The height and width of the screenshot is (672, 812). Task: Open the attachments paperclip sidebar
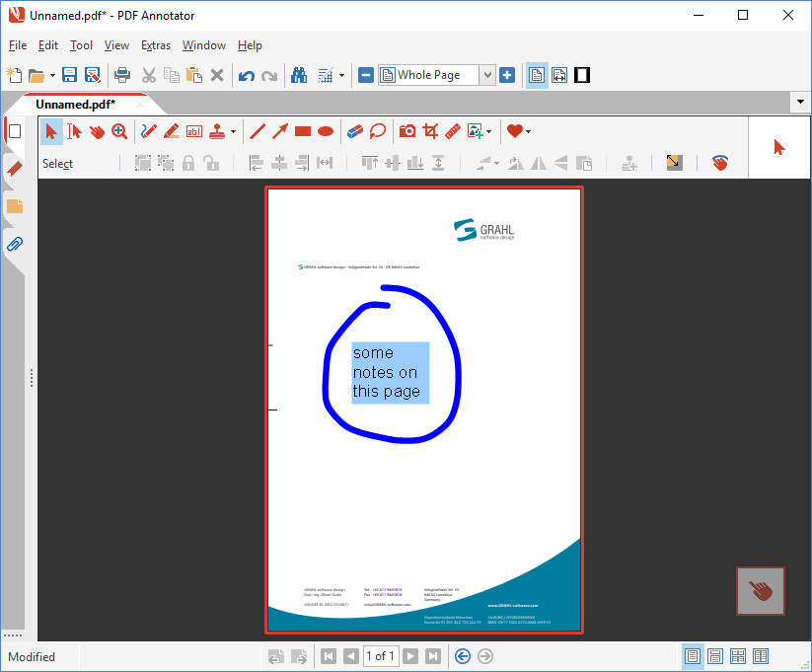(x=15, y=244)
